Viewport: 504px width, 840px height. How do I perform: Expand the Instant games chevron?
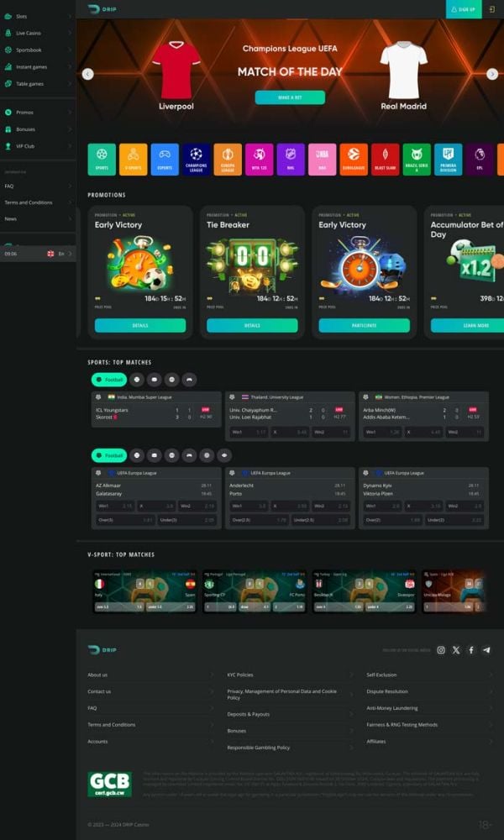click(x=70, y=67)
